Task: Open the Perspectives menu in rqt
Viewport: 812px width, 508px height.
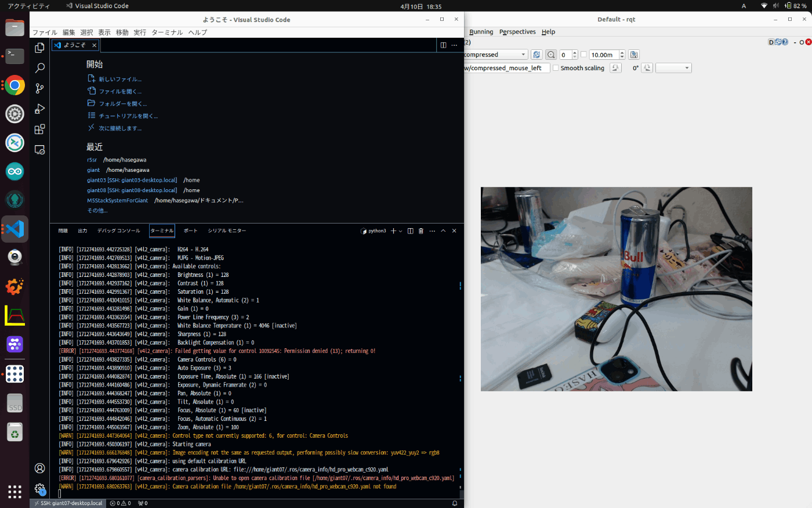Action: point(517,31)
